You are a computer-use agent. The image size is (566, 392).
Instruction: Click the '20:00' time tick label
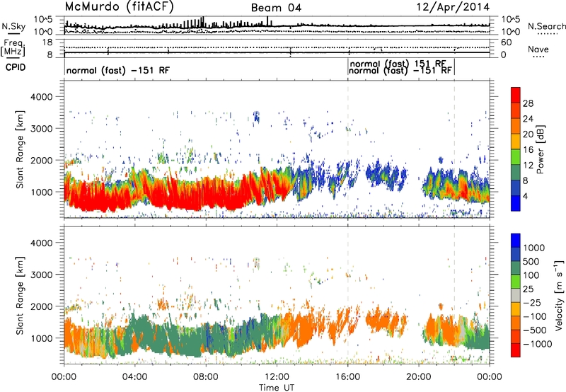pyautogui.click(x=418, y=377)
